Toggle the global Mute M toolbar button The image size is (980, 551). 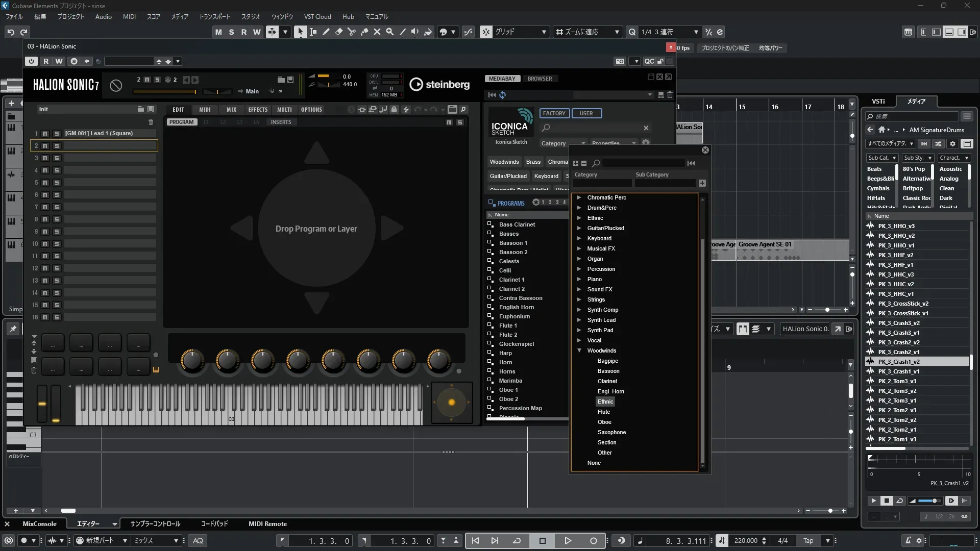click(218, 32)
